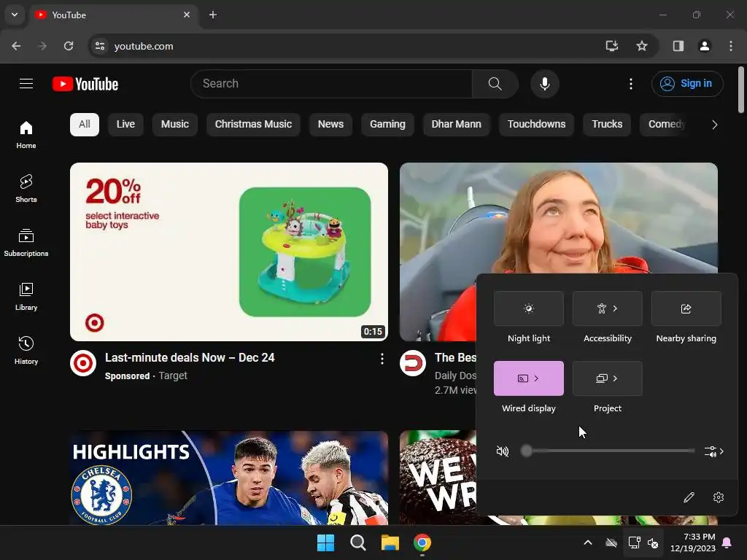747x560 pixels.
Task: Open History in the sidebar
Action: tap(26, 350)
